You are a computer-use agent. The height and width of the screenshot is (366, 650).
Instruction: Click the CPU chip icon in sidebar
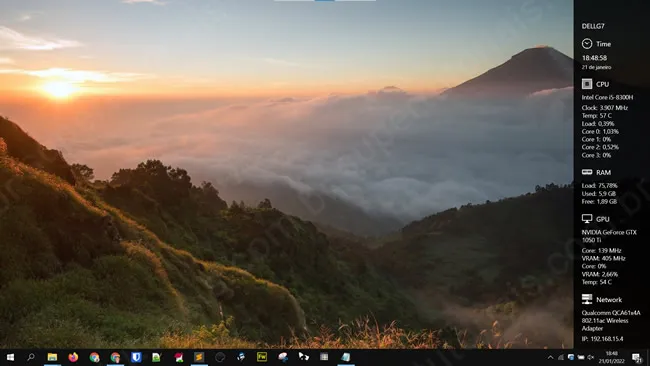587,84
